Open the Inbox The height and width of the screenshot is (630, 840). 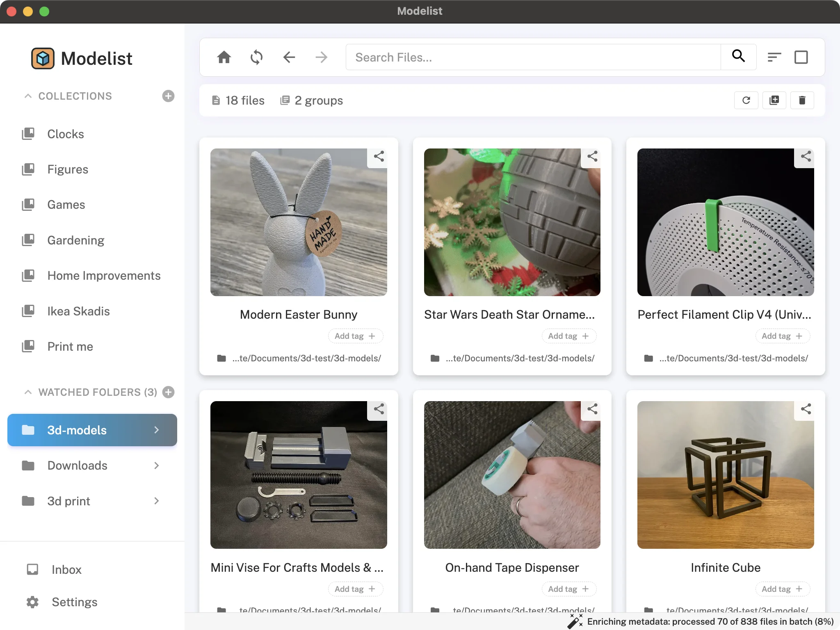pos(66,569)
